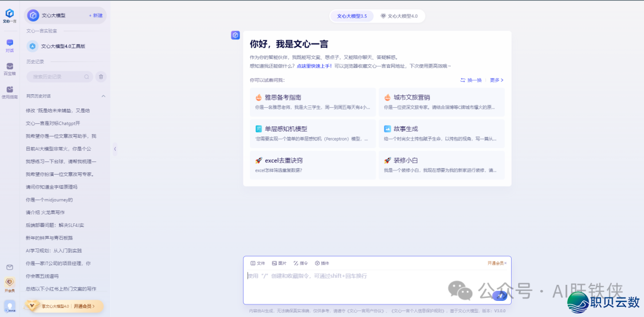The height and width of the screenshot is (317, 644).
Task: Open the 百宝箱 section in the left rail
Action: pos(10,69)
